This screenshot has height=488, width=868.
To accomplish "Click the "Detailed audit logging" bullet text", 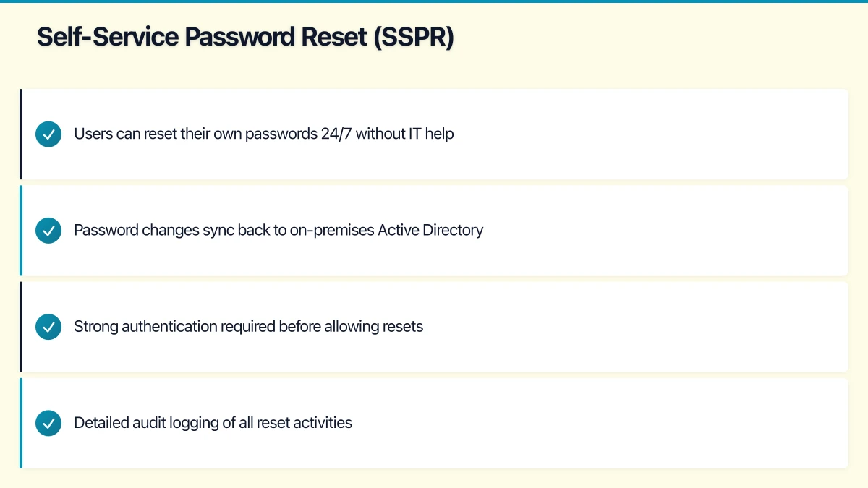I will [x=213, y=423].
